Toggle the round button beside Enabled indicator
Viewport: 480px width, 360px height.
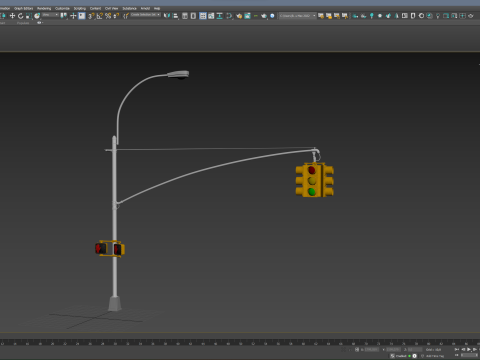[x=414, y=356]
